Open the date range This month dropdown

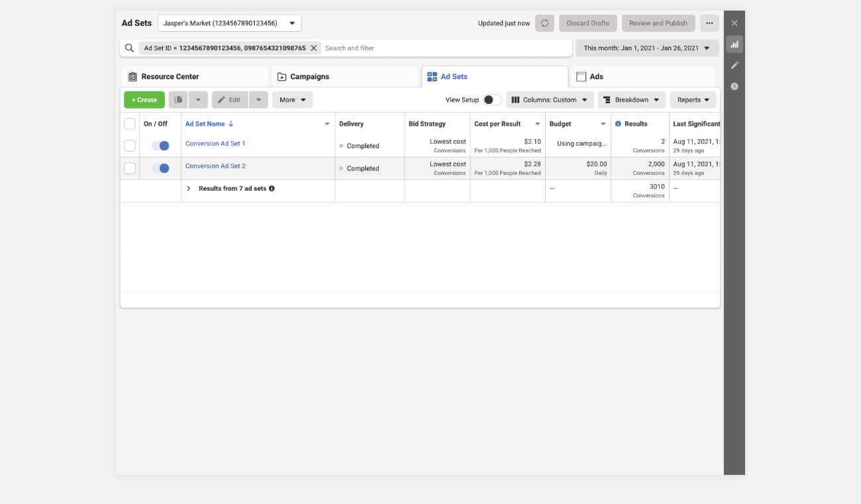(646, 48)
